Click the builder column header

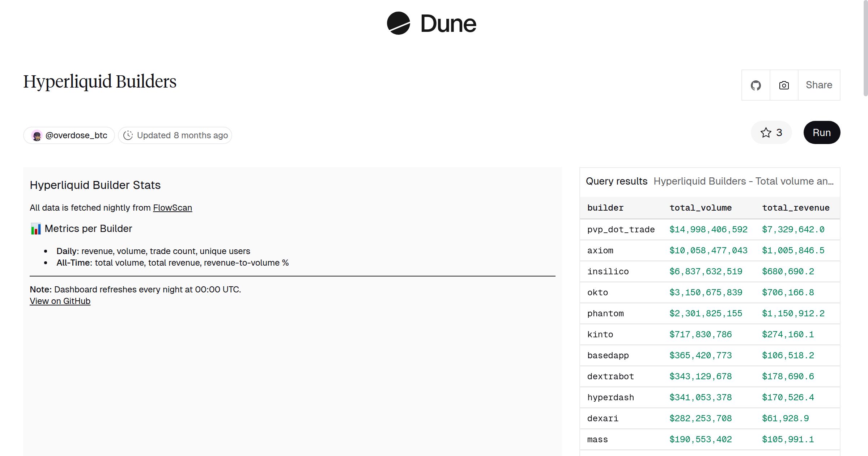(x=605, y=207)
